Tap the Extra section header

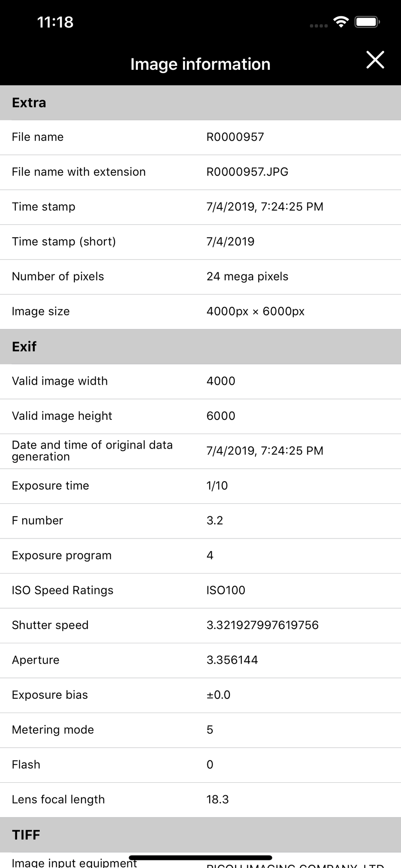pos(200,103)
